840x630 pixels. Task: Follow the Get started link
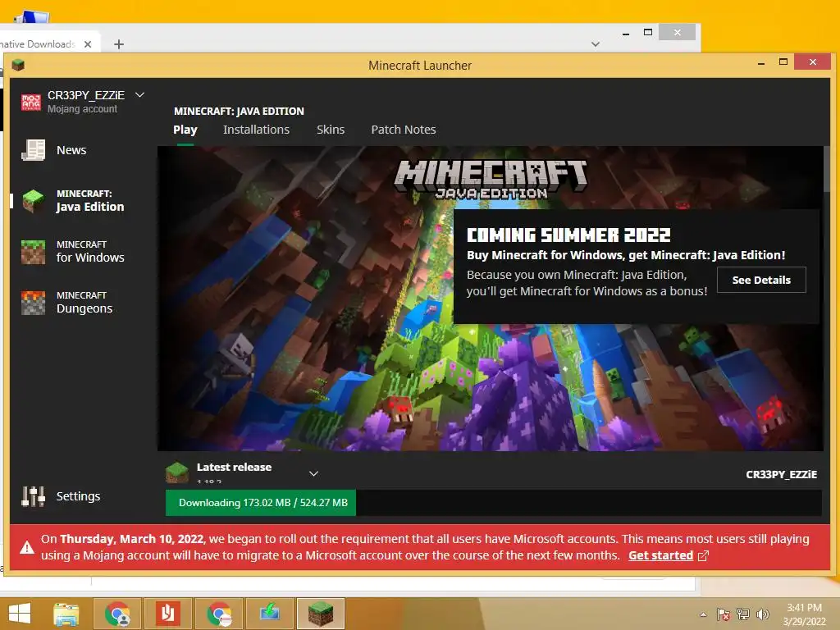coord(660,555)
